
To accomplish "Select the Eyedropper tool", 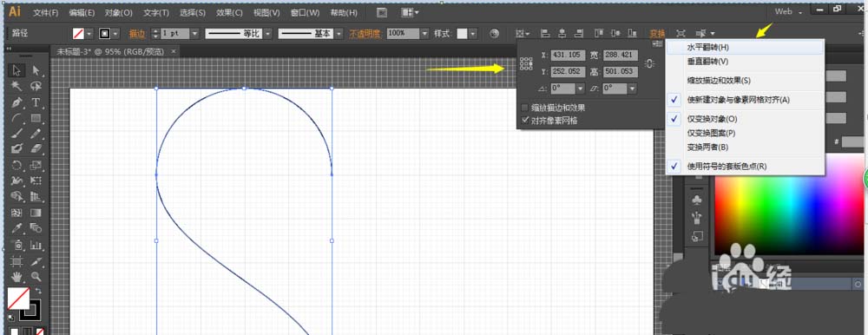I will 17,228.
